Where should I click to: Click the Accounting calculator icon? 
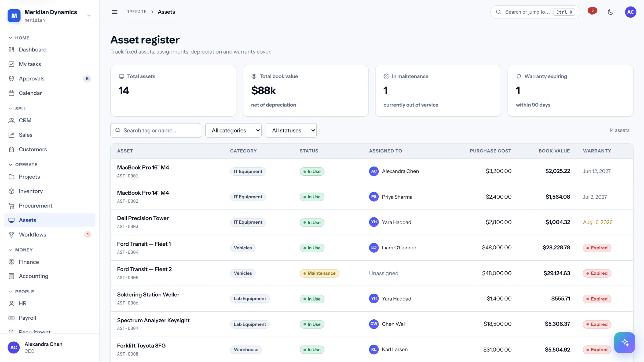coord(12,276)
